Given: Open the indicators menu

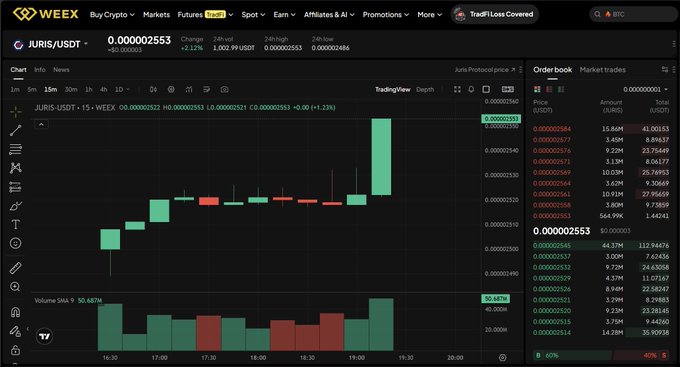Looking at the screenshot, I should point(189,89).
